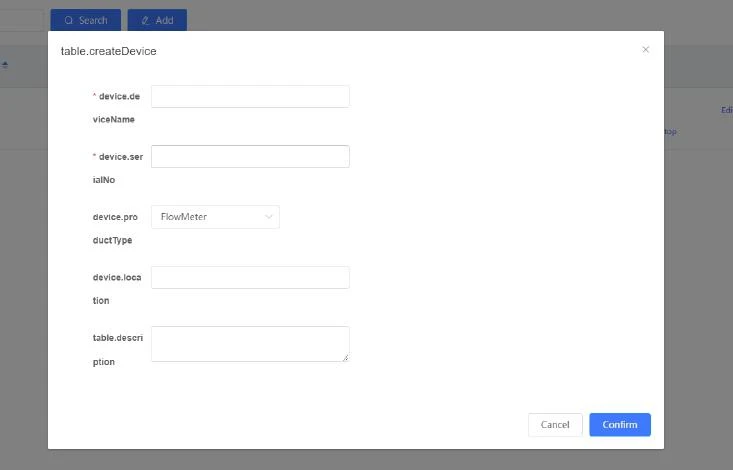Focus the device.deviceName input field

250,96
